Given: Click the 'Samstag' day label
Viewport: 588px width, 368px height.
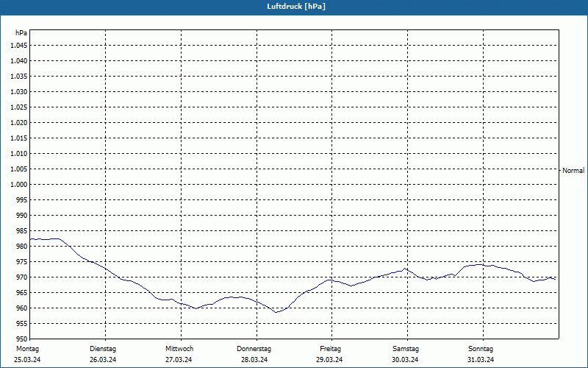Looking at the screenshot, I should [406, 349].
